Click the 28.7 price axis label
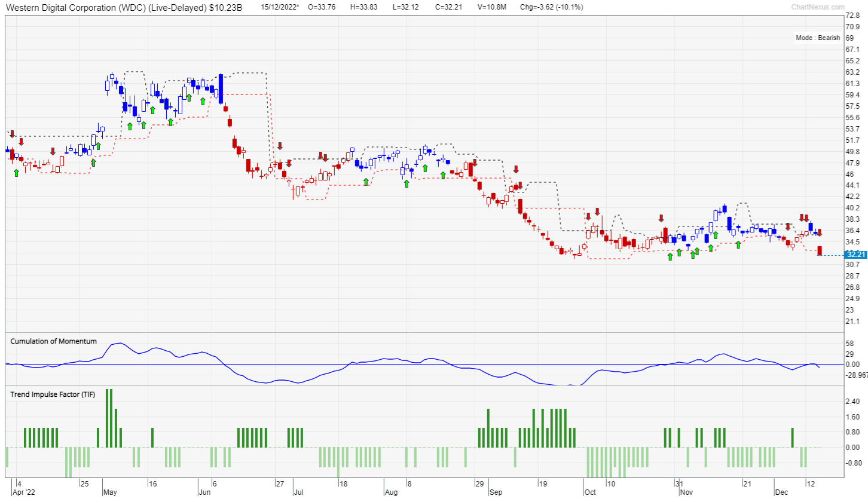Viewport: 868px width, 499px height. pos(853,276)
